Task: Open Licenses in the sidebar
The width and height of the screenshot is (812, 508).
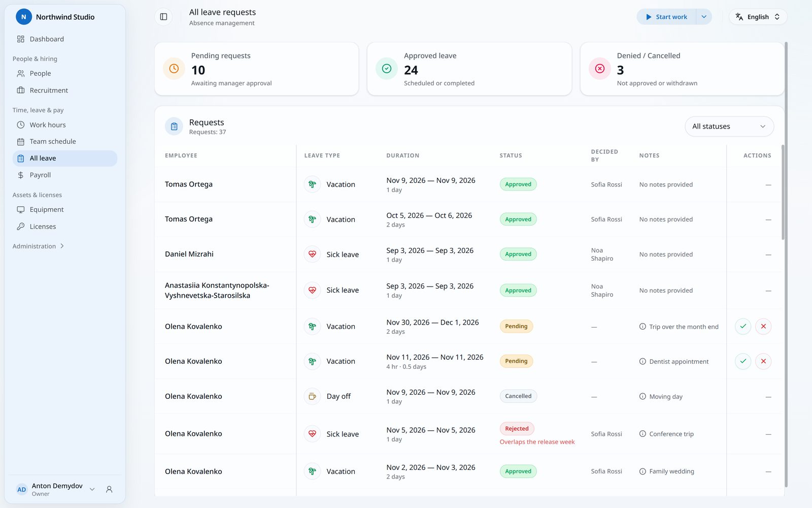Action: point(65,227)
